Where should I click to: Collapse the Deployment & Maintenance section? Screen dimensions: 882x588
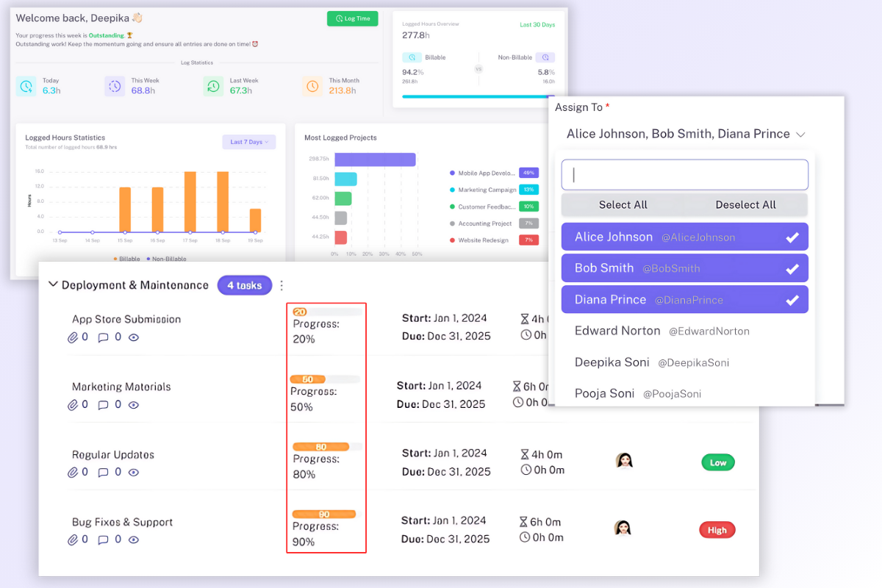pyautogui.click(x=53, y=284)
